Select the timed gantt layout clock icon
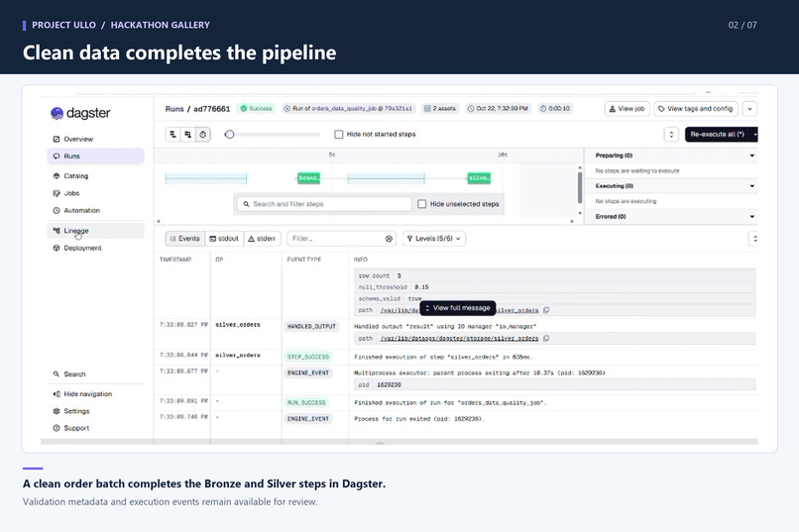The height and width of the screenshot is (532, 799). coord(203,135)
